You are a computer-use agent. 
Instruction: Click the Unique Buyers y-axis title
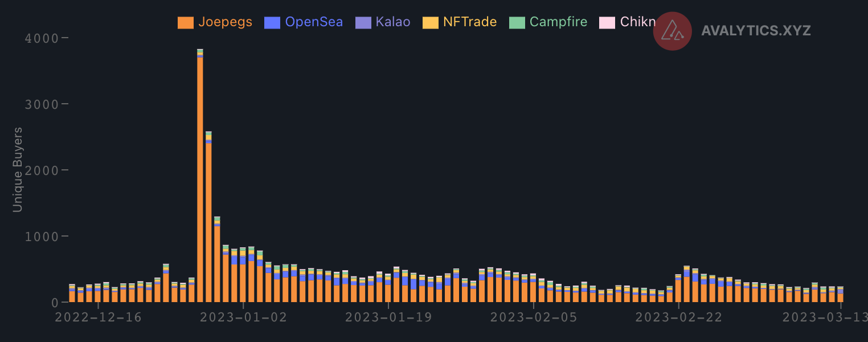(x=18, y=170)
